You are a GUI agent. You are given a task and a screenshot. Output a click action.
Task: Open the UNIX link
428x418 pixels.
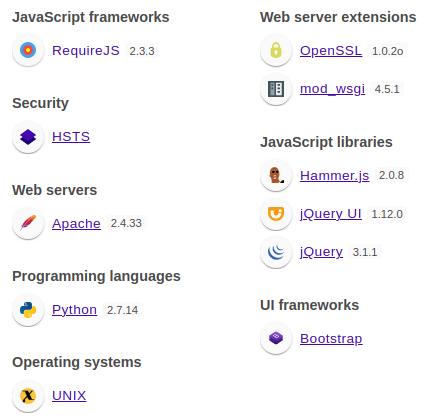click(x=69, y=396)
